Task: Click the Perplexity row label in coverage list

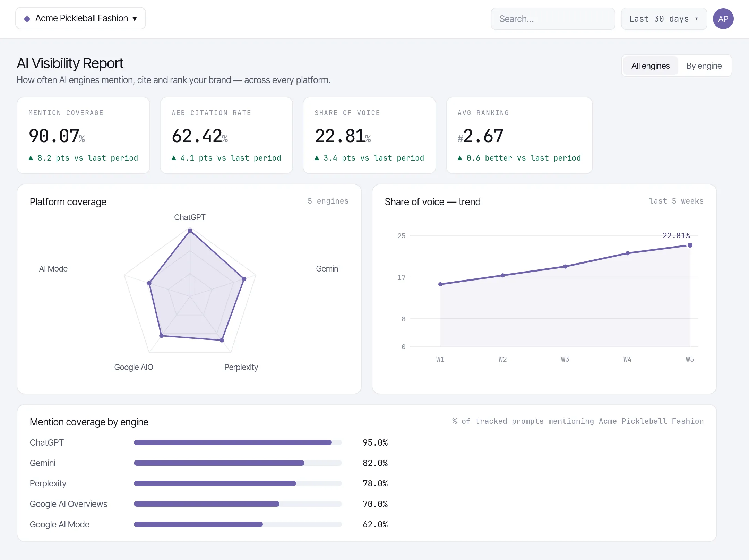Action: pos(48,483)
